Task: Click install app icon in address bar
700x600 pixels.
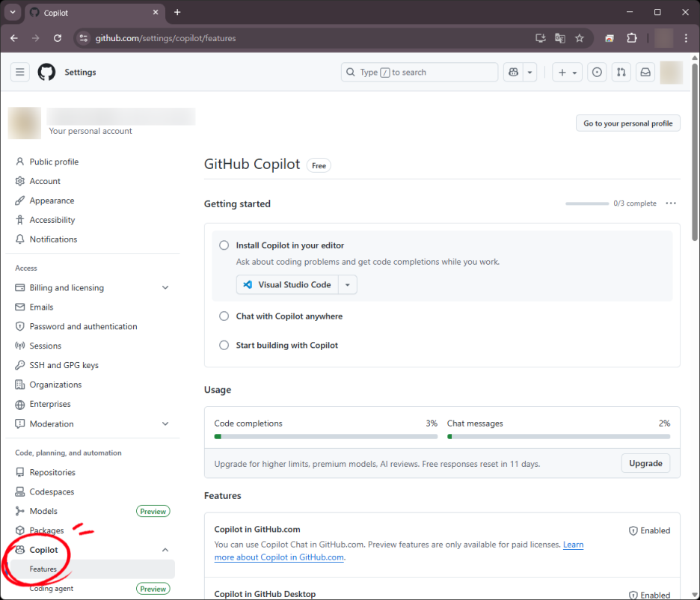Action: (x=540, y=38)
